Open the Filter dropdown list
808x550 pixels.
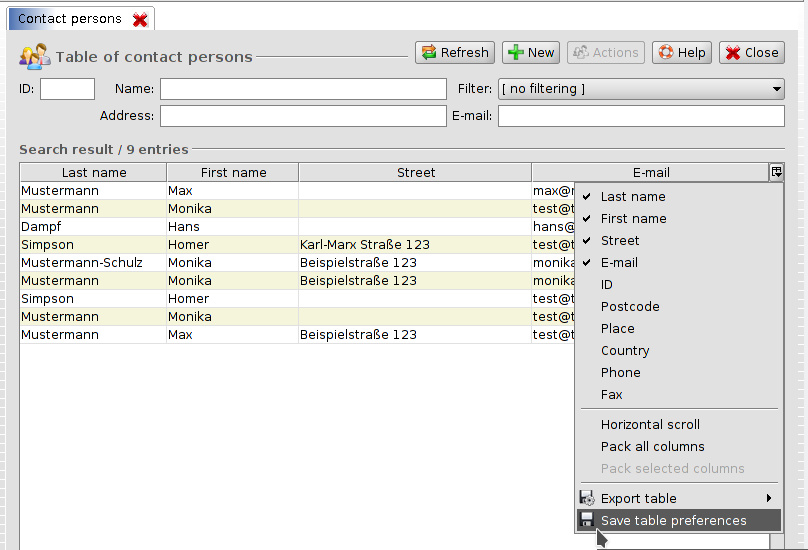[x=641, y=89]
